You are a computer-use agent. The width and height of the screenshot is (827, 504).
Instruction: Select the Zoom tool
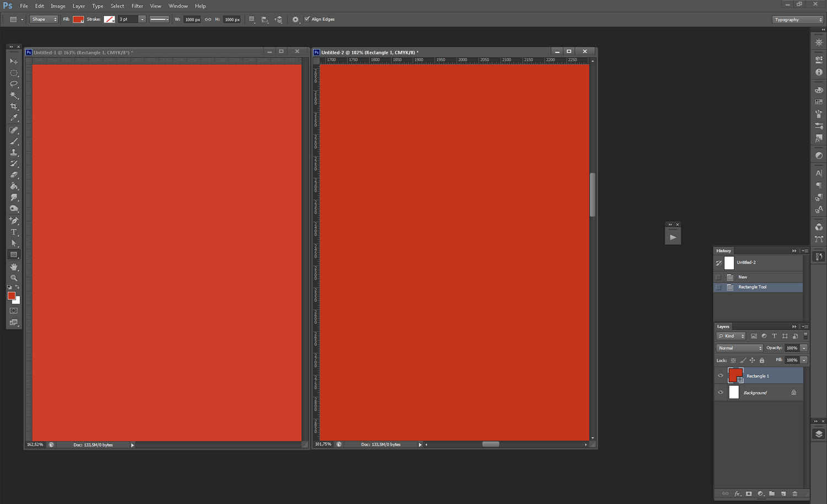(x=14, y=278)
